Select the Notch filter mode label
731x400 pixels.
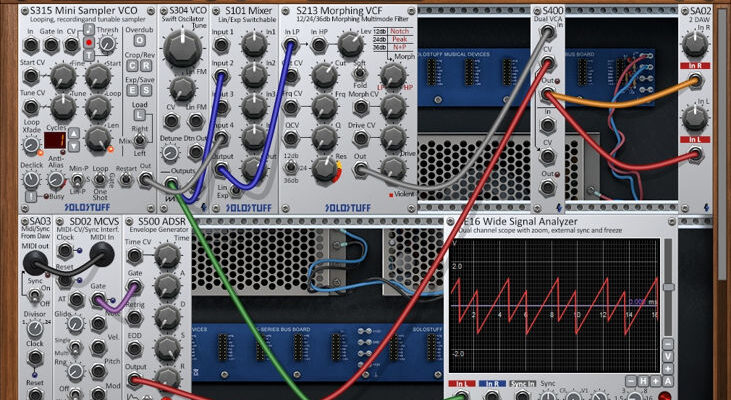(398, 31)
